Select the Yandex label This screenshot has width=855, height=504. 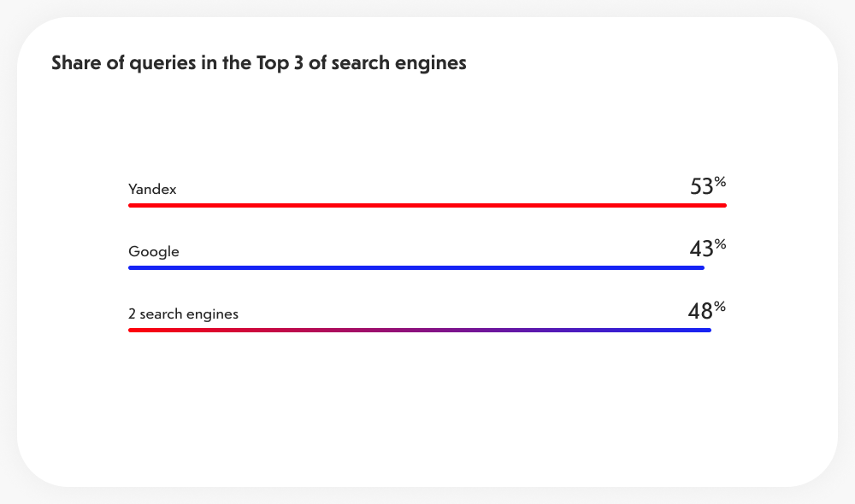click(x=152, y=189)
